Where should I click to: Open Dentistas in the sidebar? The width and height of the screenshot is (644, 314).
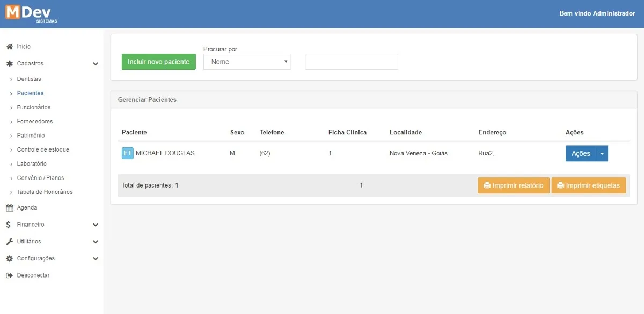tap(29, 79)
